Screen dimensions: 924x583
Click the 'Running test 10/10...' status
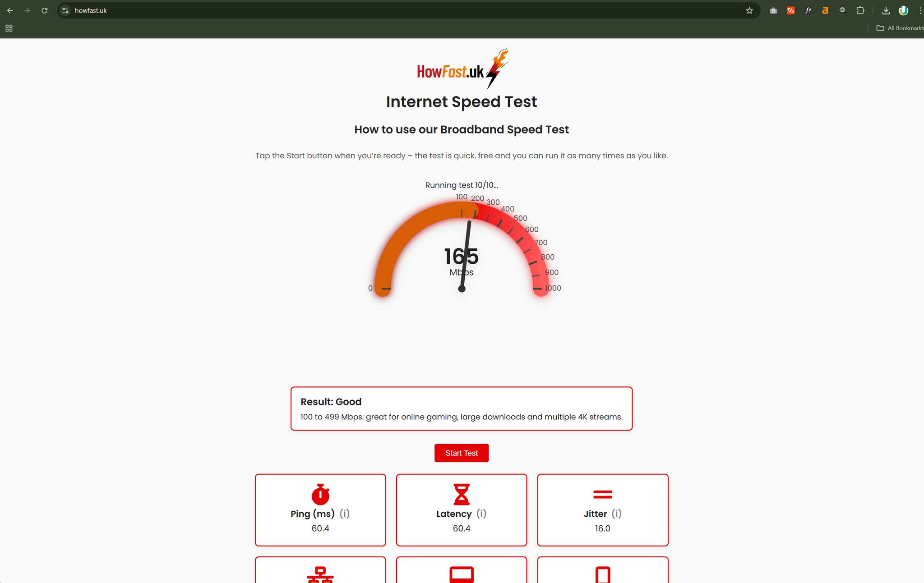pyautogui.click(x=462, y=185)
